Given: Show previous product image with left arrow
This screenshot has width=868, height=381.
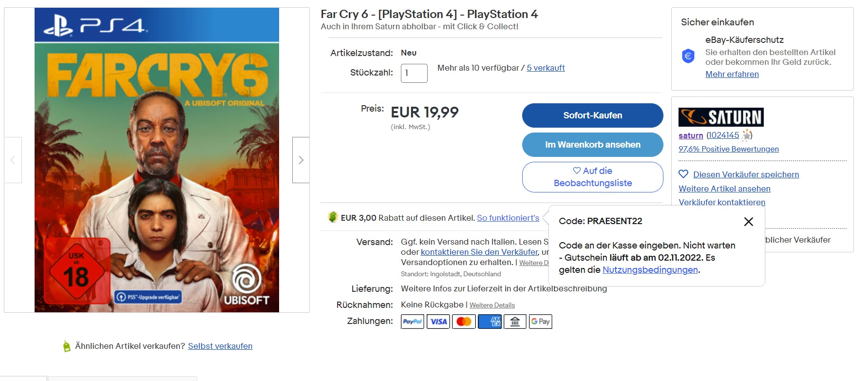Looking at the screenshot, I should (13, 160).
